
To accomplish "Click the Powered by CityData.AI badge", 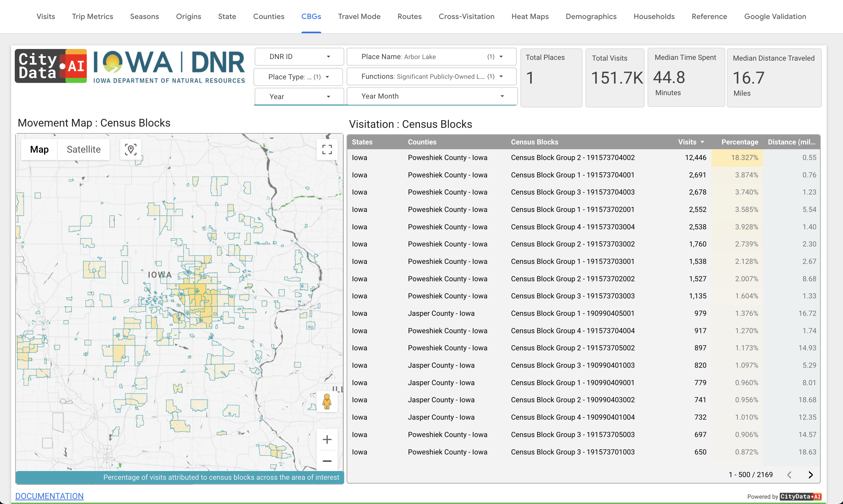I will tap(784, 497).
